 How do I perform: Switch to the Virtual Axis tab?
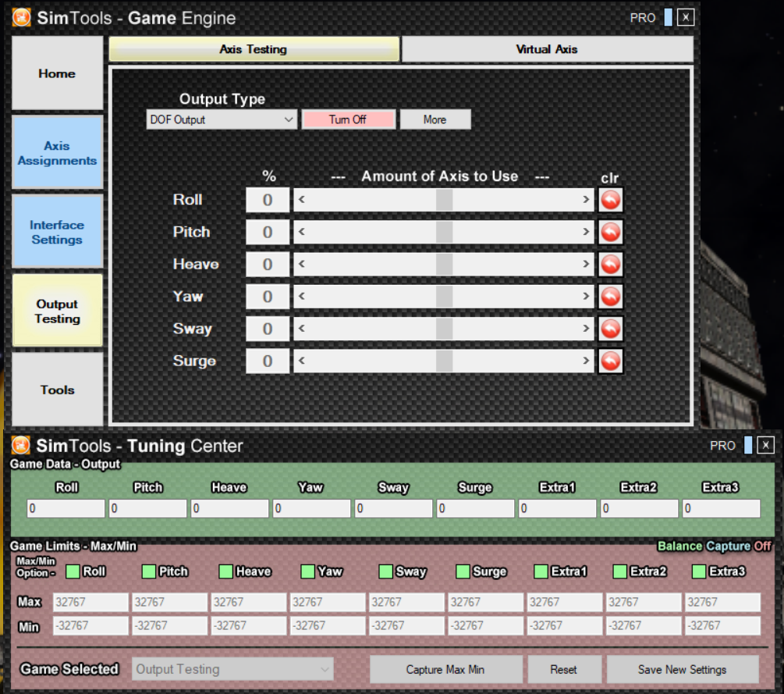pyautogui.click(x=547, y=49)
